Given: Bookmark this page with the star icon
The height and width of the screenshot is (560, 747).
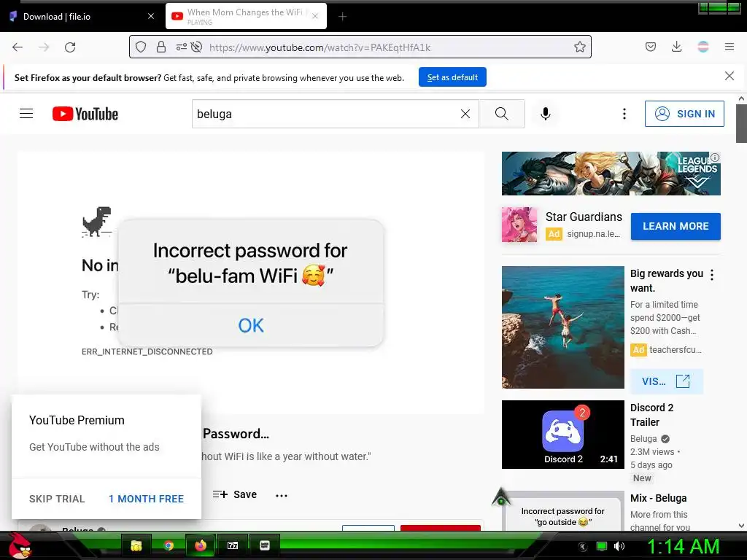Looking at the screenshot, I should coord(579,47).
